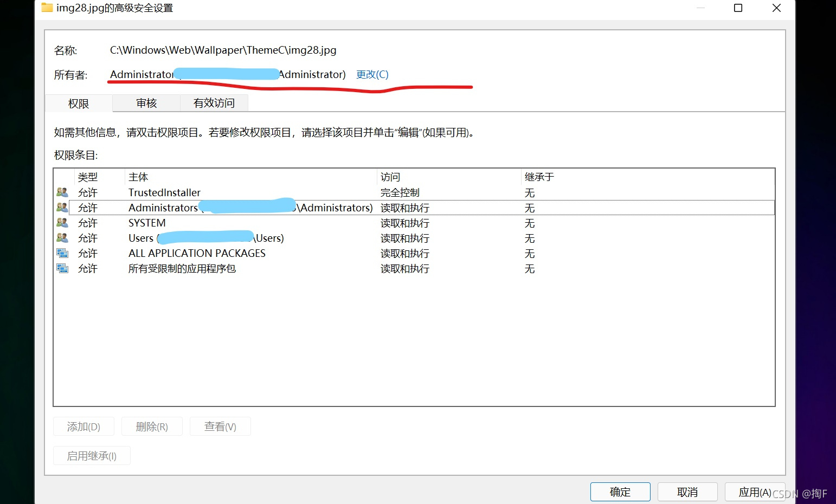
Task: Click the 查看(V) button
Action: tap(220, 427)
